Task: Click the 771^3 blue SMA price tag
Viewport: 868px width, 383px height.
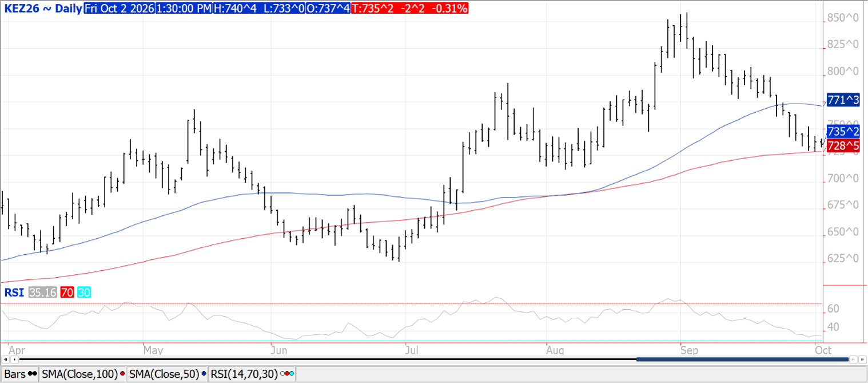Action: coord(843,100)
